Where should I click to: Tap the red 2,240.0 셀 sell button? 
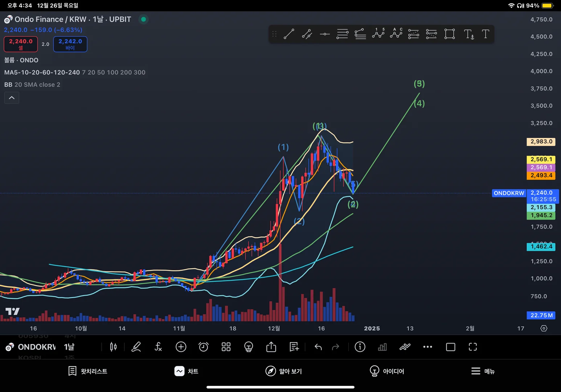[x=21, y=44]
